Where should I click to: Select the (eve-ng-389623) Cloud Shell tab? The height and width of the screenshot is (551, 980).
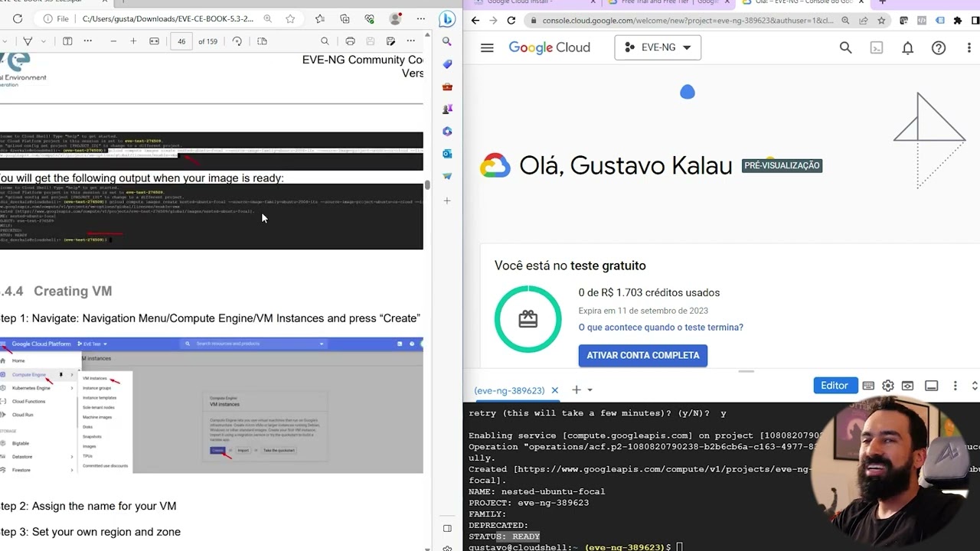509,390
